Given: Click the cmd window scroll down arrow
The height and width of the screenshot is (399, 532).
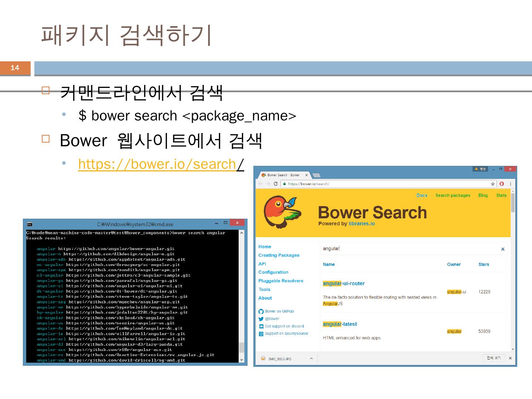Looking at the screenshot, I should coord(242,360).
